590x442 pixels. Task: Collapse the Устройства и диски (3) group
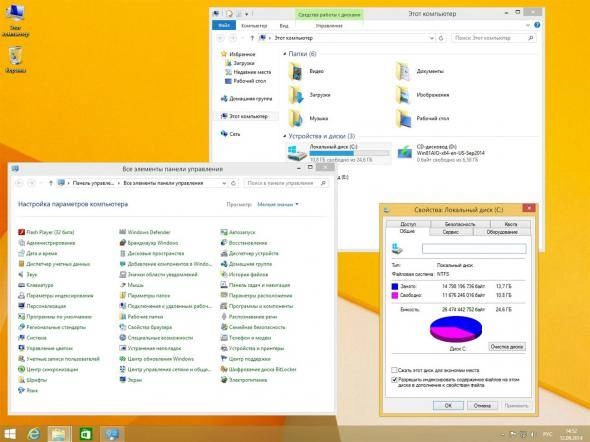[284, 136]
